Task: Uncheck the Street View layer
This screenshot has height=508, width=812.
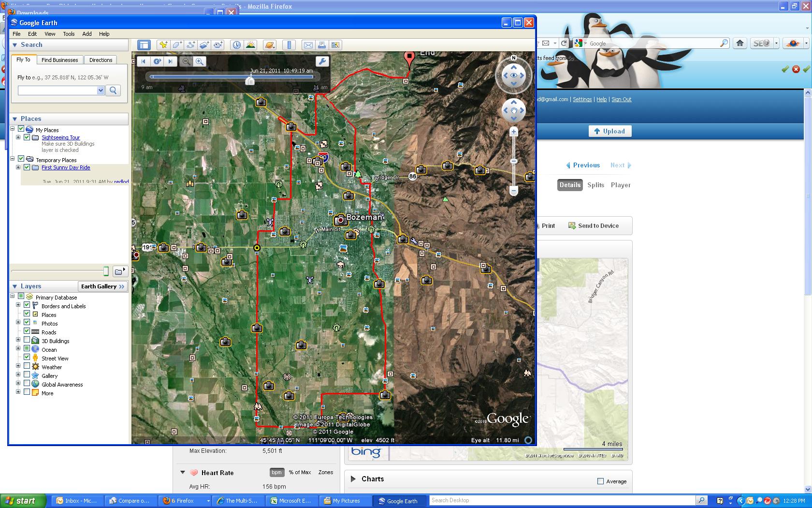Action: [27, 358]
